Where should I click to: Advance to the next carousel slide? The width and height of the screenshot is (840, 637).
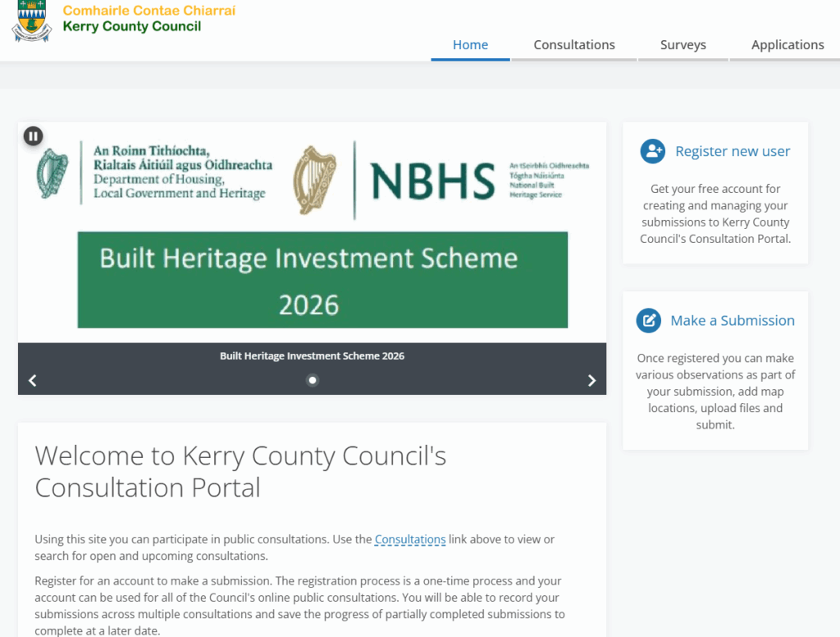(591, 380)
